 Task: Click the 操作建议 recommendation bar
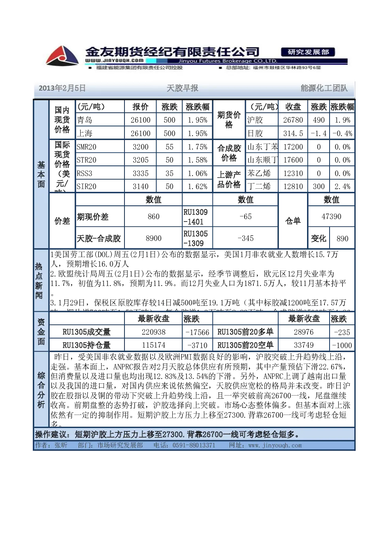(x=194, y=434)
